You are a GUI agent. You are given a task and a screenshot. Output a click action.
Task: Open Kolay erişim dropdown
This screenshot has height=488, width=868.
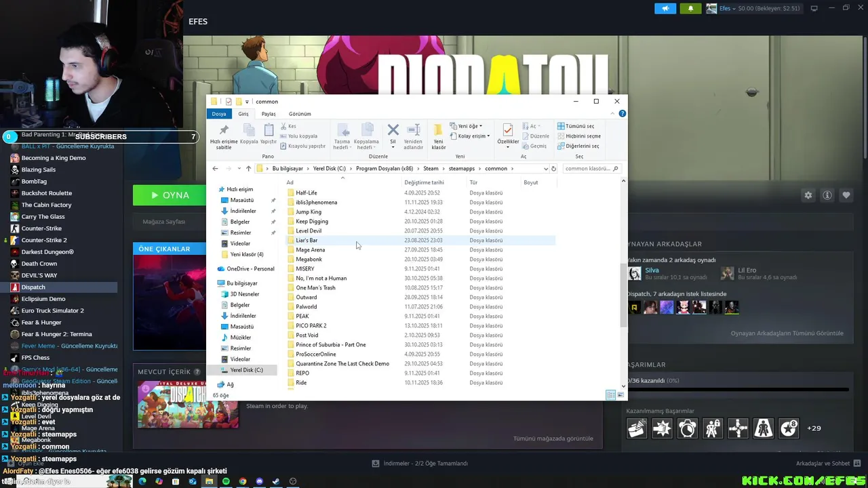pyautogui.click(x=470, y=136)
